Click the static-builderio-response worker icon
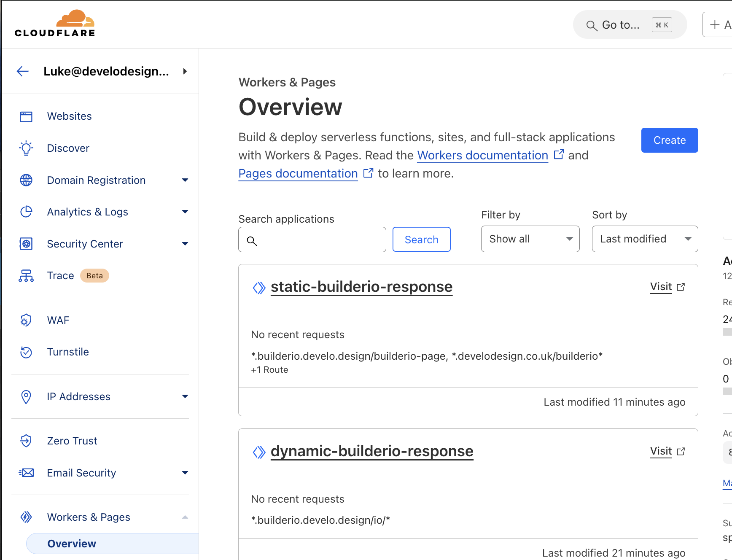 [259, 288]
